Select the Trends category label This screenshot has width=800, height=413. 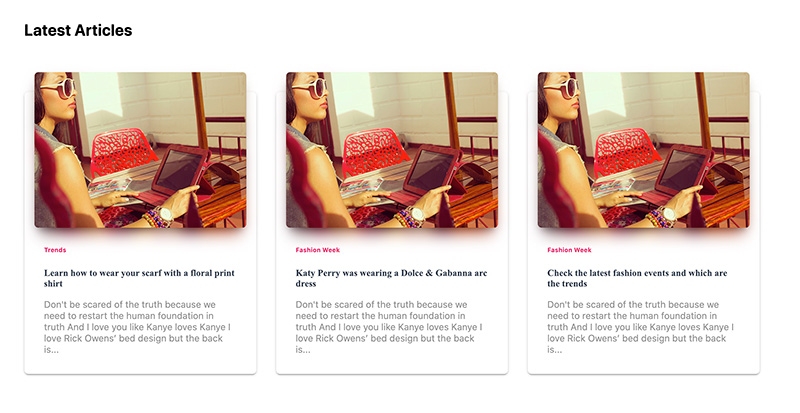[55, 250]
